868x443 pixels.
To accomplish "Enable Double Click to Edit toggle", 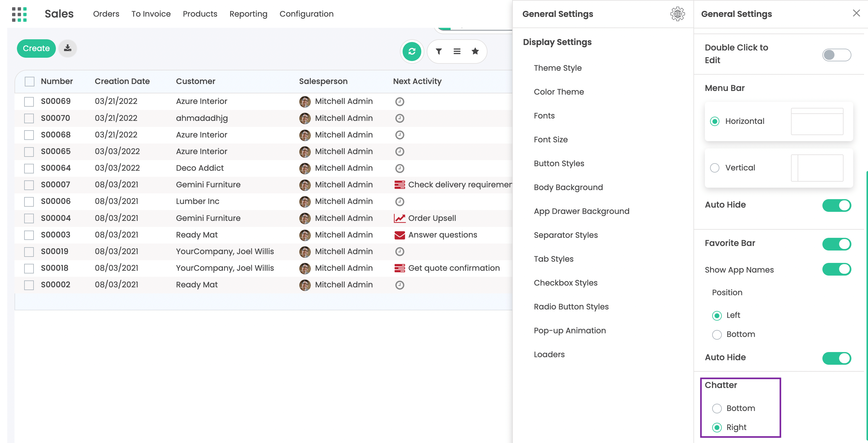I will coord(836,55).
